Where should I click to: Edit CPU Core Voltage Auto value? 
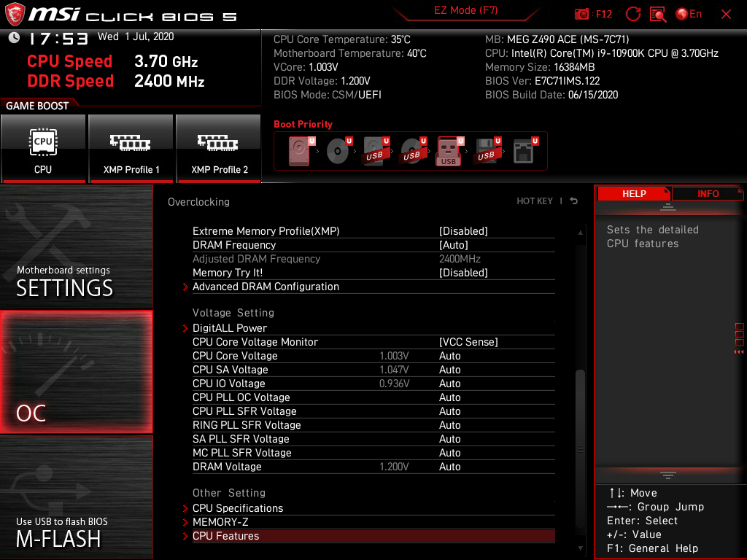coord(449,356)
